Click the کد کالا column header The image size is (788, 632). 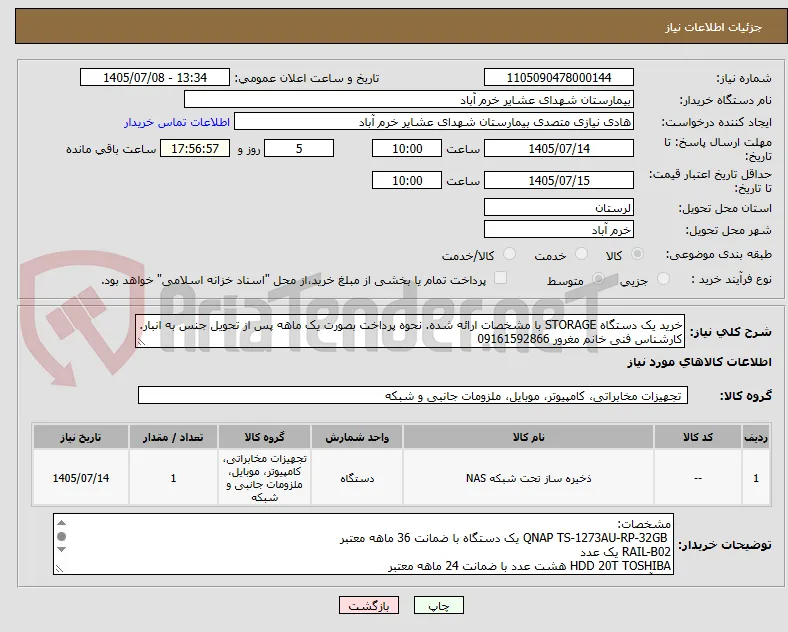coord(698,437)
